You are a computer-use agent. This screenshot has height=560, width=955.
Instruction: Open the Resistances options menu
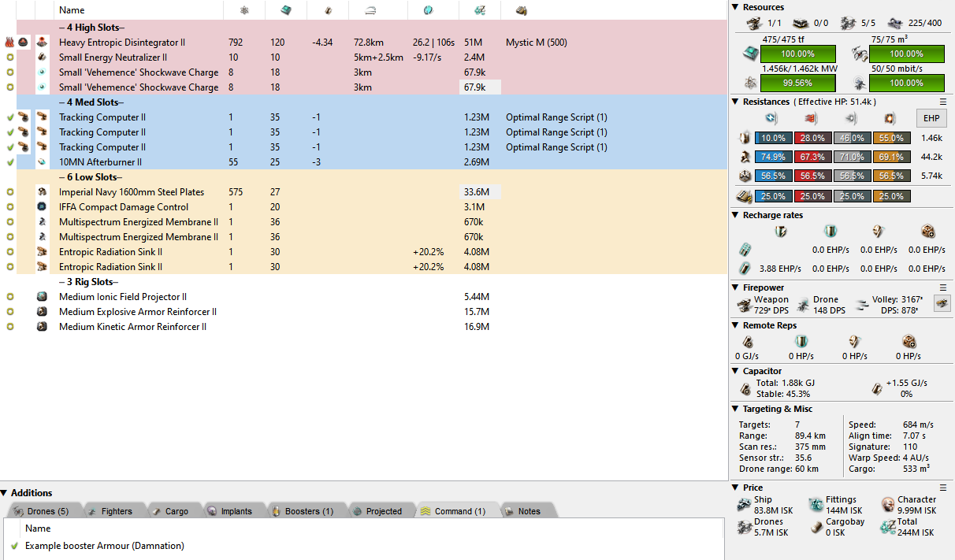click(x=943, y=102)
